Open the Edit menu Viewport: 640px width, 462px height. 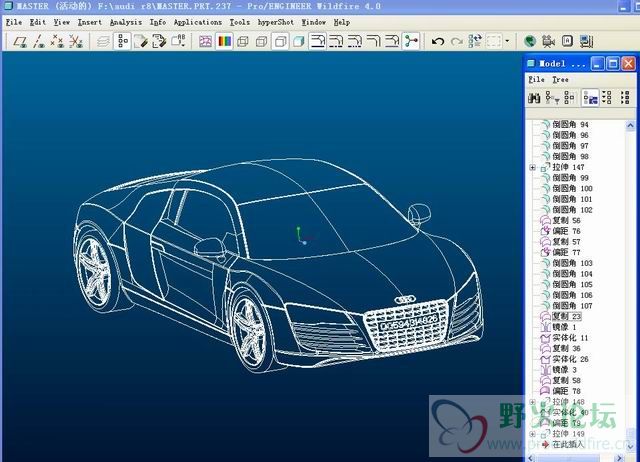[x=38, y=22]
